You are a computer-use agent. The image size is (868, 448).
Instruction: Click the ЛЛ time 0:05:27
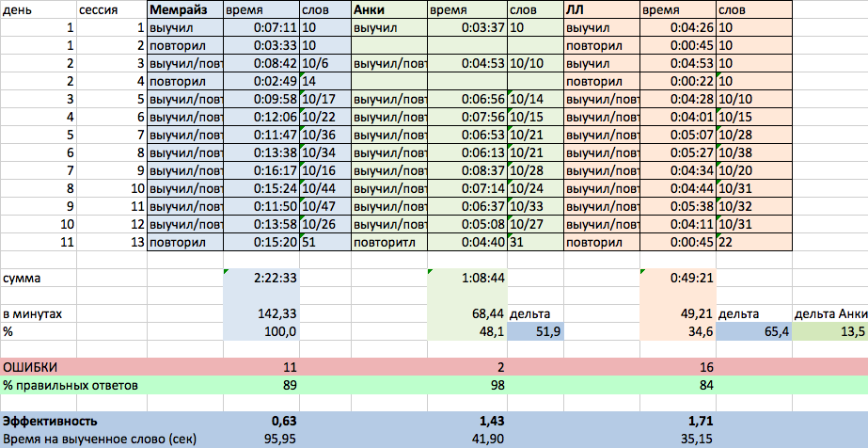678,152
